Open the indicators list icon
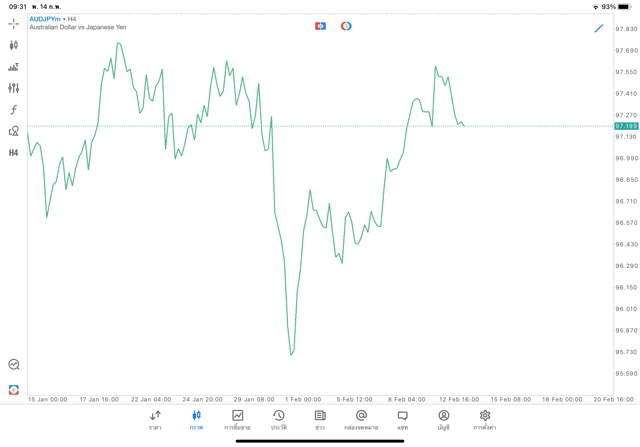The width and height of the screenshot is (640, 447). tap(14, 67)
